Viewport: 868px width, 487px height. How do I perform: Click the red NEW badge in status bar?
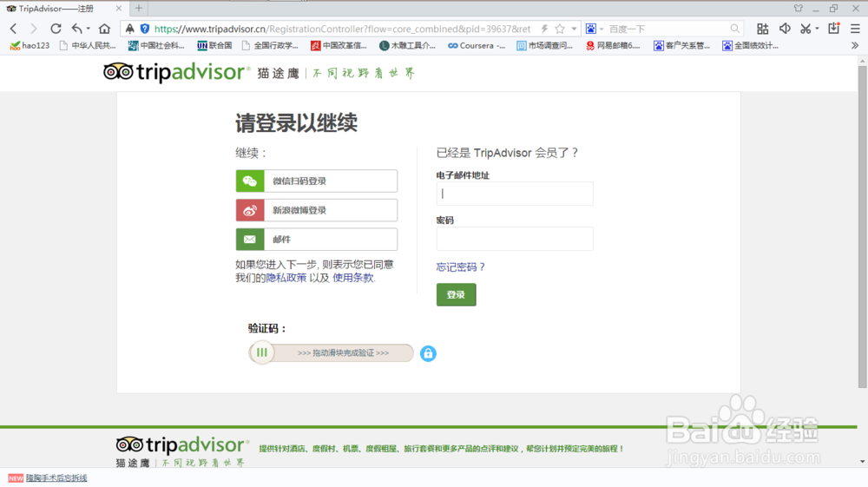coord(16,477)
